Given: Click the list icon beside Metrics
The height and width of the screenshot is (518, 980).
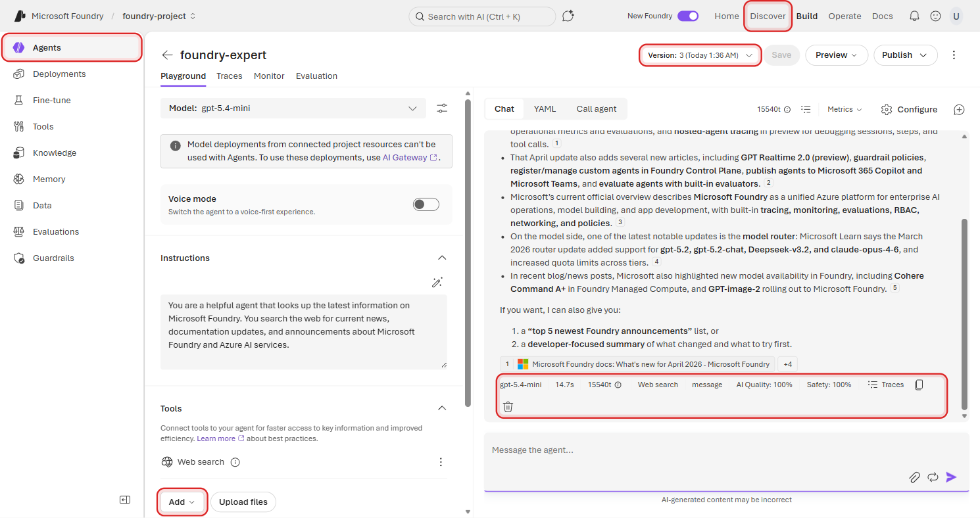Looking at the screenshot, I should (x=806, y=109).
